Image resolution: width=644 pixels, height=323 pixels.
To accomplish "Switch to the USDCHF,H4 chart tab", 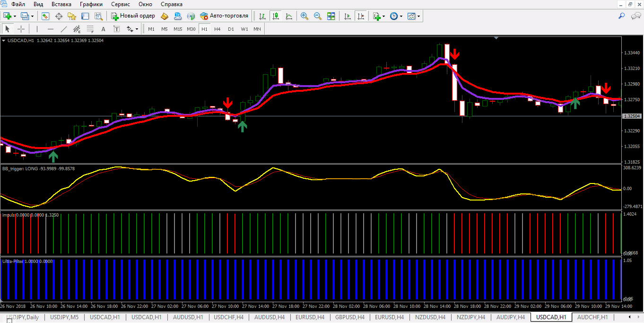I will click(228, 317).
